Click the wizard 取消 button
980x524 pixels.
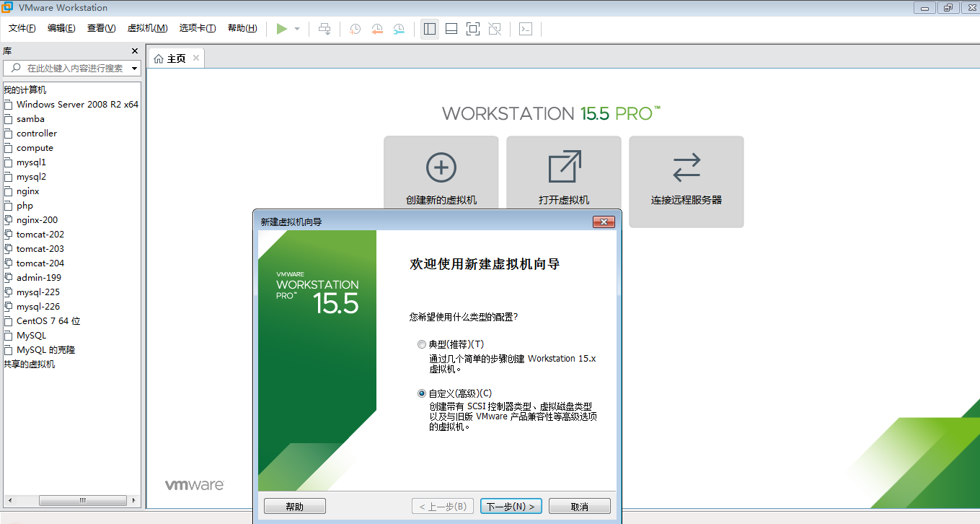(580, 507)
